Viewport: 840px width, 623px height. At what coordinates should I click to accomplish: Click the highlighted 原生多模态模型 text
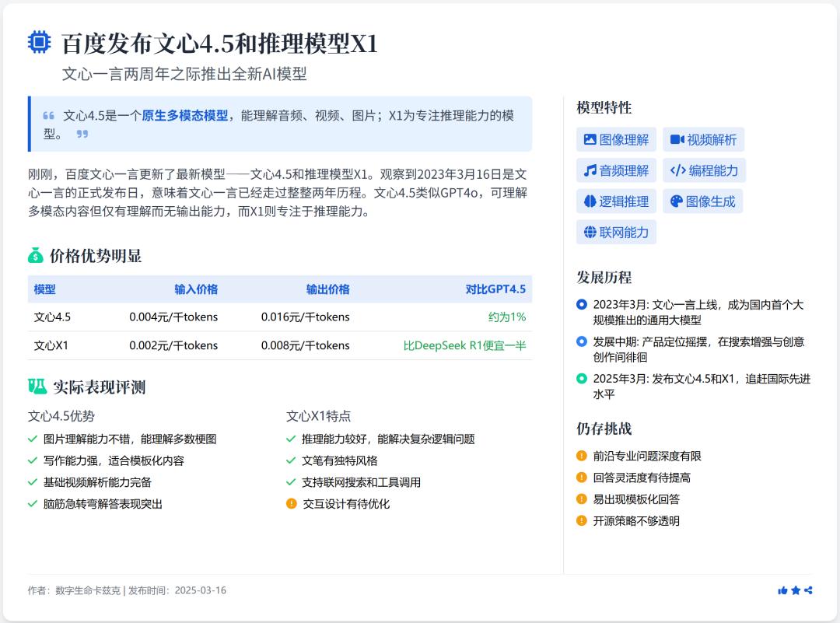click(185, 116)
